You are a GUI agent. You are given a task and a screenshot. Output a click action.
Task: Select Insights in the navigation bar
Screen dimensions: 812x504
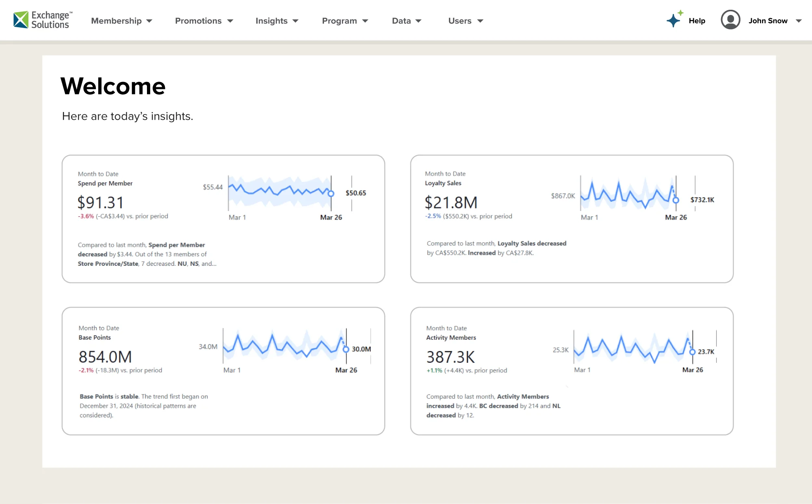[x=271, y=21]
